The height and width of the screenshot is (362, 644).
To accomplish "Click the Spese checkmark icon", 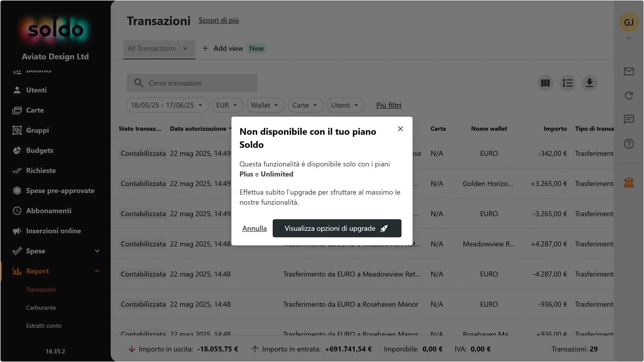I will [x=17, y=251].
